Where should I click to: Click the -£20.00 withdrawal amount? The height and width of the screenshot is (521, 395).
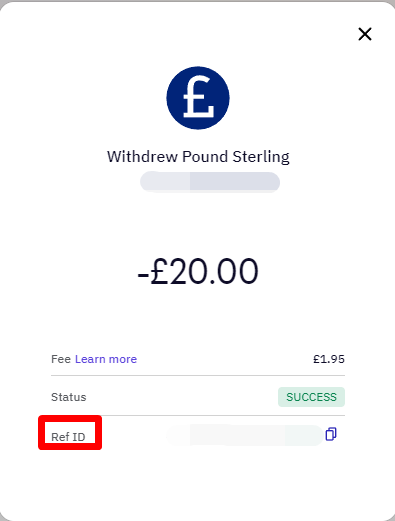tap(198, 271)
